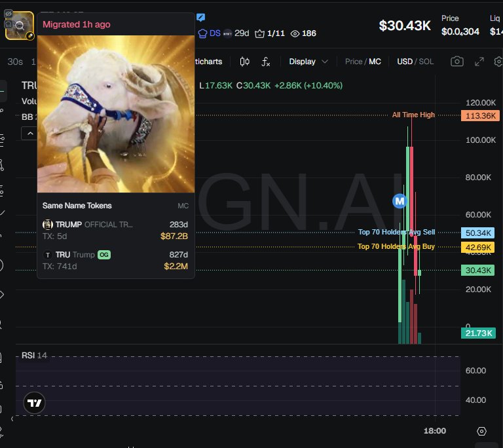
Task: Open chart axis settings hexagon icon
Action: (481, 431)
